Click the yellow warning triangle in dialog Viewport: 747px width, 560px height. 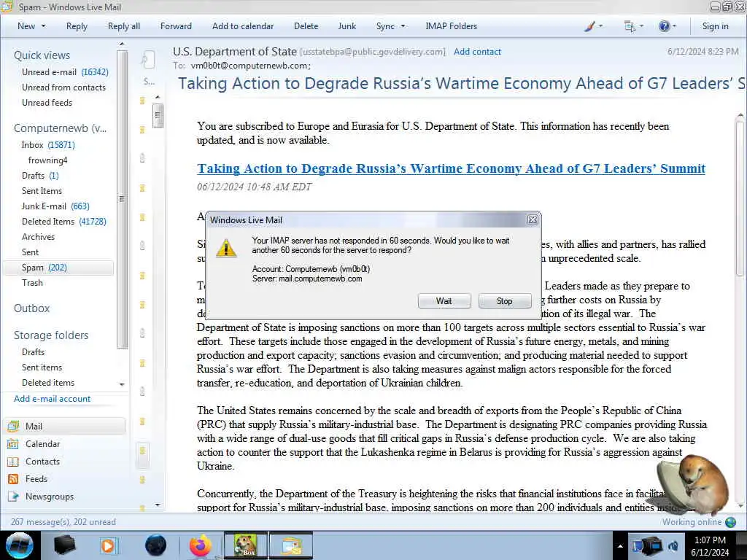(x=226, y=249)
